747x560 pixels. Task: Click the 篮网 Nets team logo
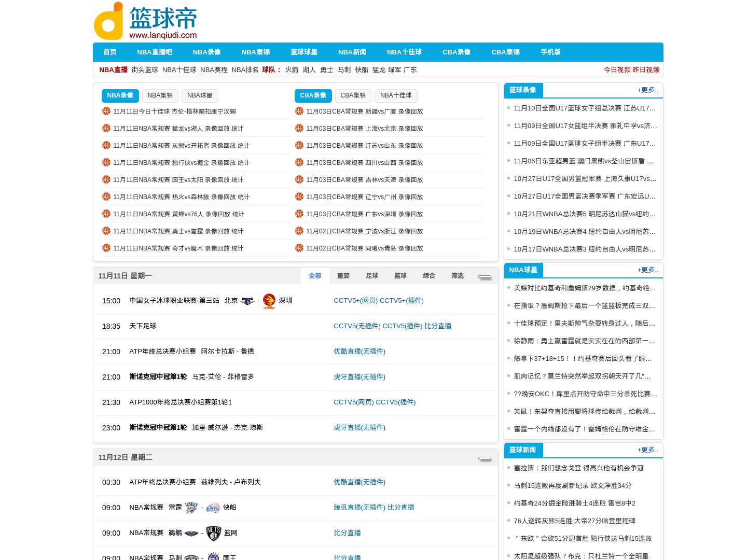(x=213, y=533)
